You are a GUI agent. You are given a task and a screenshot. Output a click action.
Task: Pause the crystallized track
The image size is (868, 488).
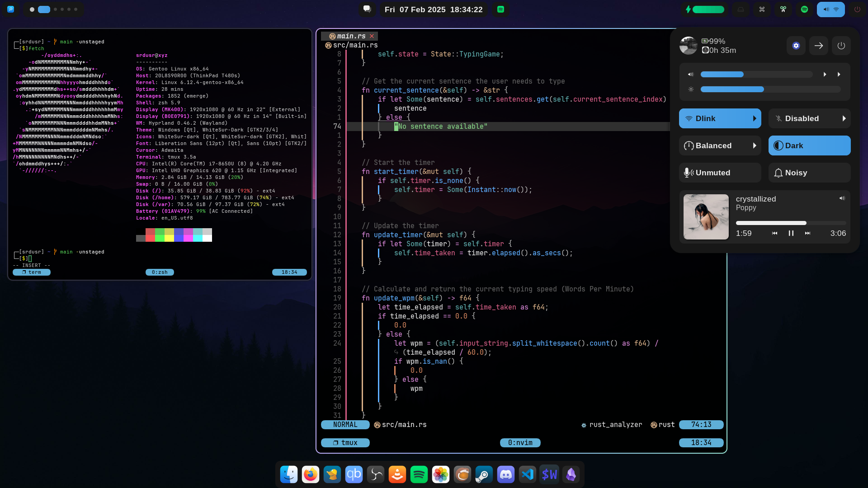coord(791,233)
